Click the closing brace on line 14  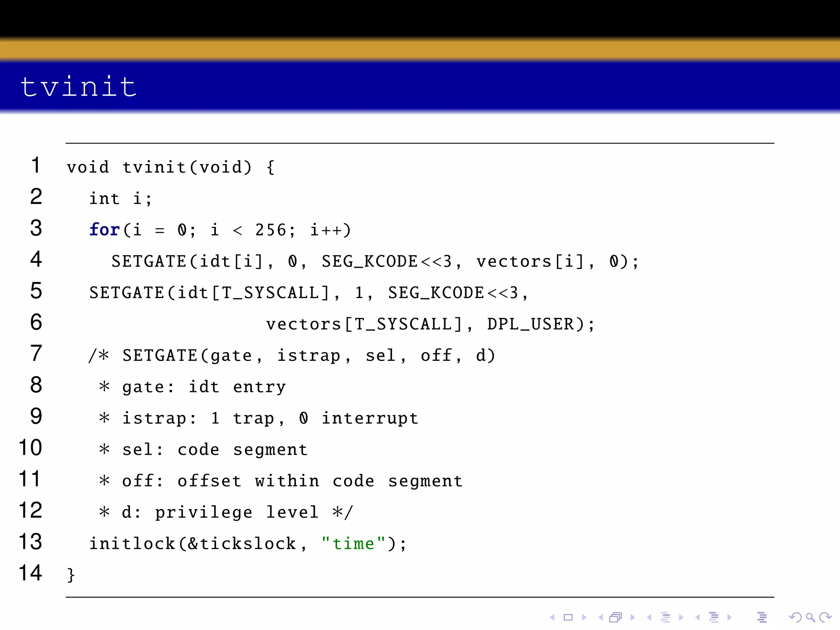click(71, 575)
